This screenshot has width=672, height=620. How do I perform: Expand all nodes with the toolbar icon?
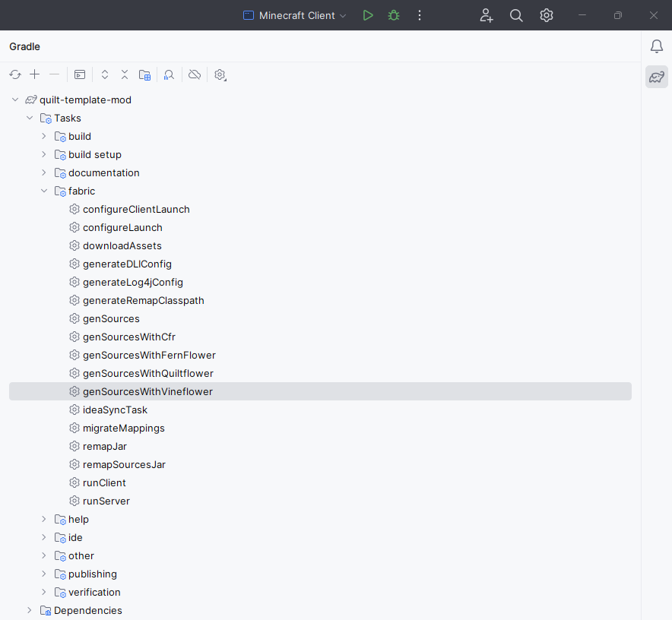click(x=104, y=74)
